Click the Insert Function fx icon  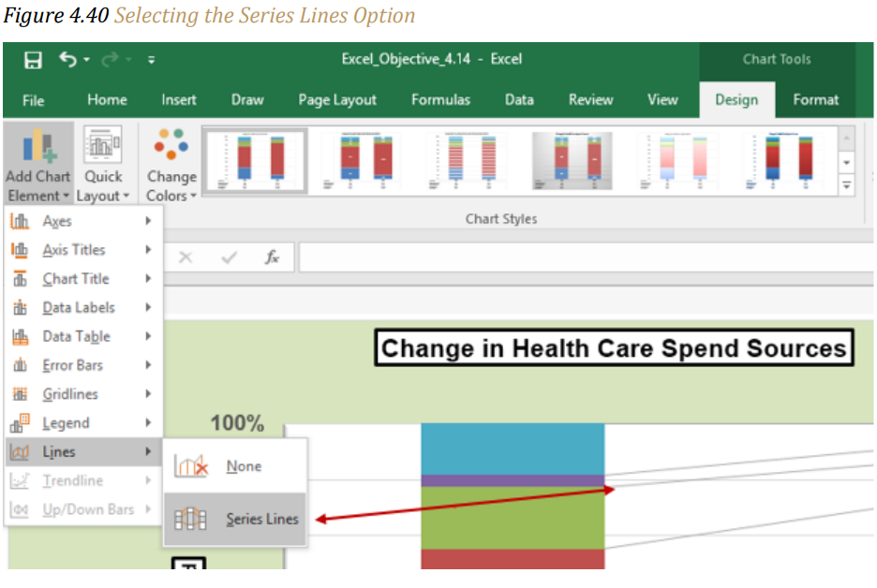pos(272,257)
